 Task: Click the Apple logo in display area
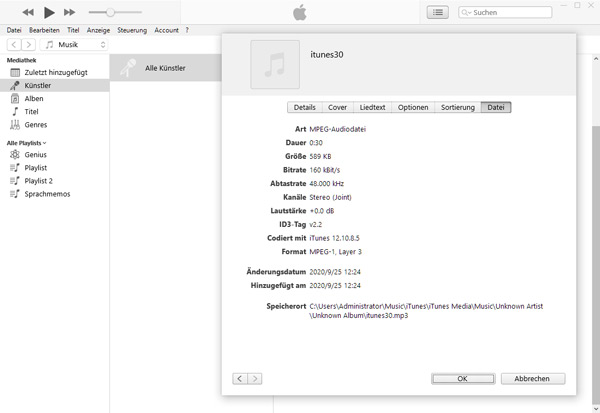(x=300, y=12)
